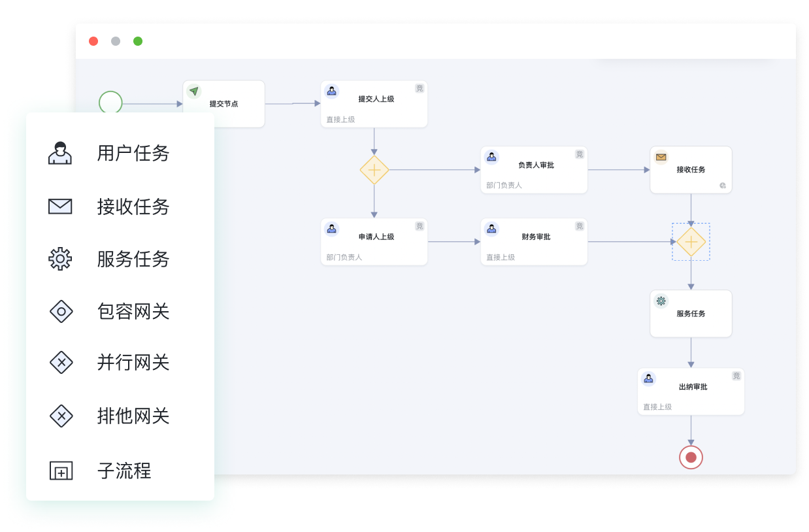Select the 财务审批 node title
The height and width of the screenshot is (532, 809).
pyautogui.click(x=536, y=237)
